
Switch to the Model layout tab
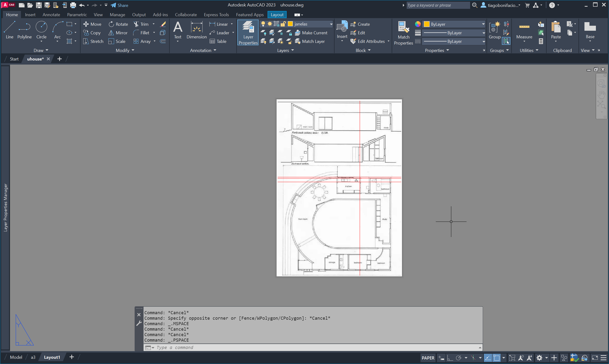point(16,357)
